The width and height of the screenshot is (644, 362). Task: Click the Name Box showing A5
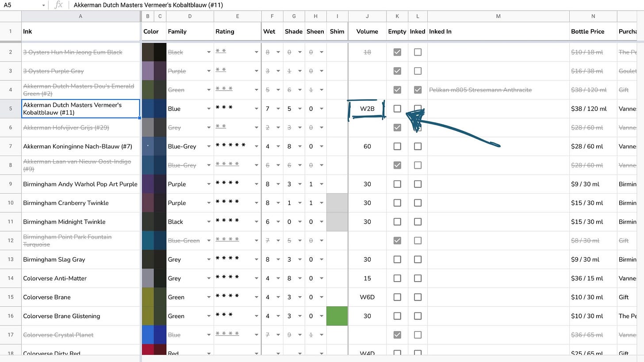coord(23,5)
